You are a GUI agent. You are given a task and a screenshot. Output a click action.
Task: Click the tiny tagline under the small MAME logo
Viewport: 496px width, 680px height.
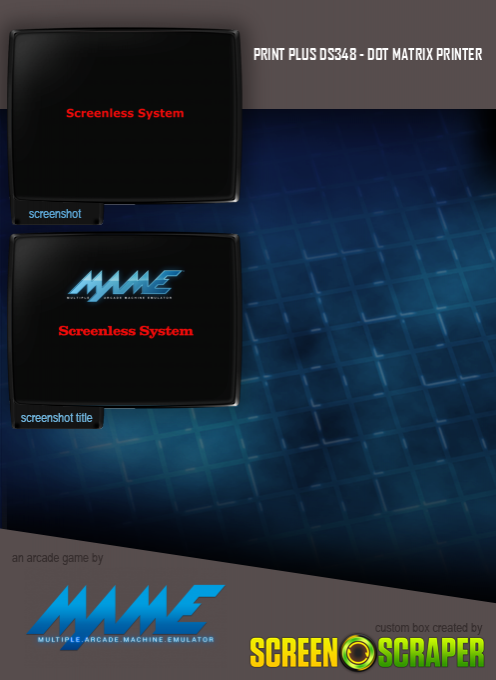pyautogui.click(x=119, y=298)
